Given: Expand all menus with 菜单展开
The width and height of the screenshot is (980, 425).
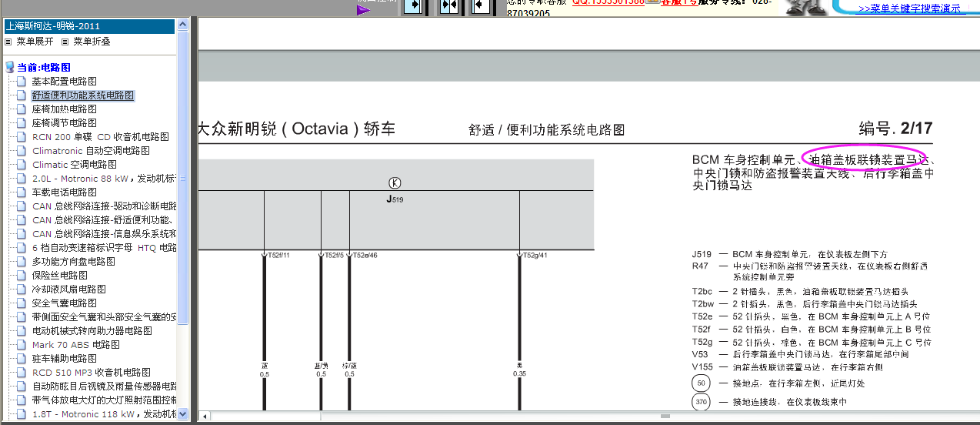Looking at the screenshot, I should tap(35, 42).
